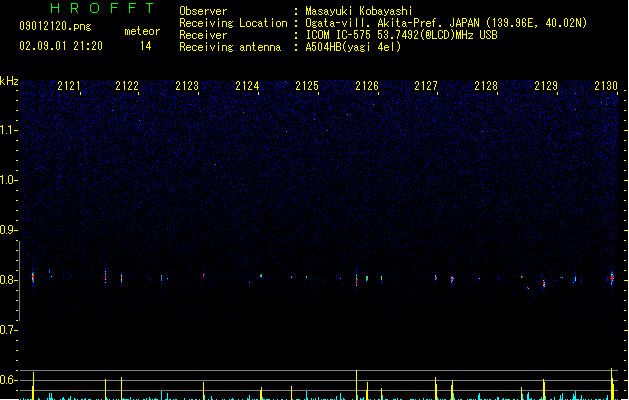
Task: Click the kHz axis unit label
Action: point(9,81)
